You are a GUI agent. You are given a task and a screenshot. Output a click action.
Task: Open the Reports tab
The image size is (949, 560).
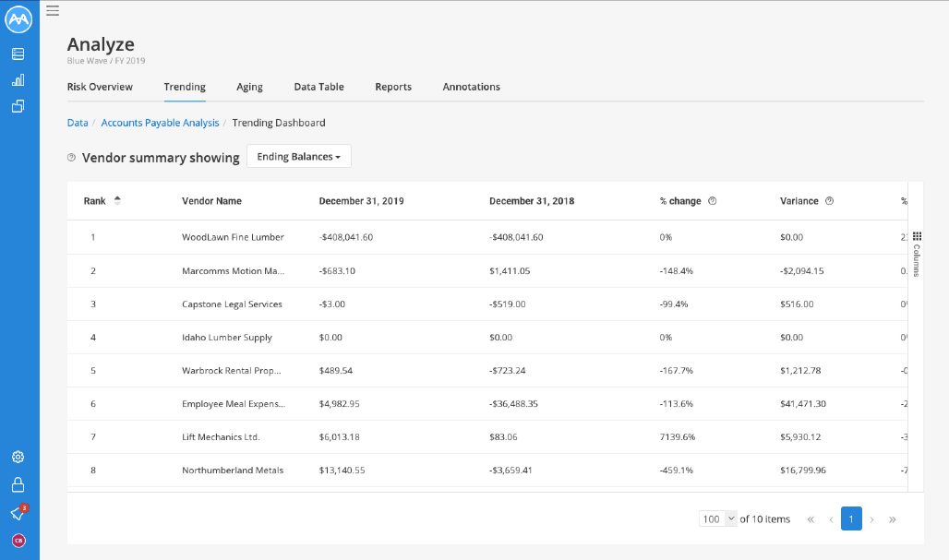[393, 87]
